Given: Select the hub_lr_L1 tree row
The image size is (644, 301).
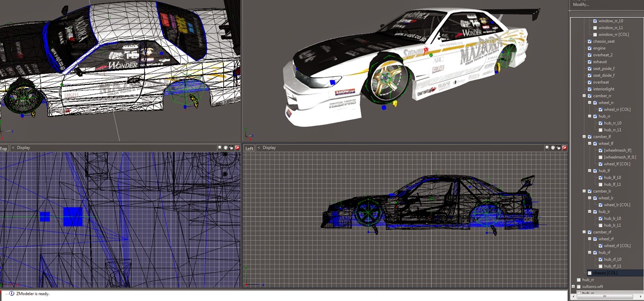Looking at the screenshot, I should point(613,225).
